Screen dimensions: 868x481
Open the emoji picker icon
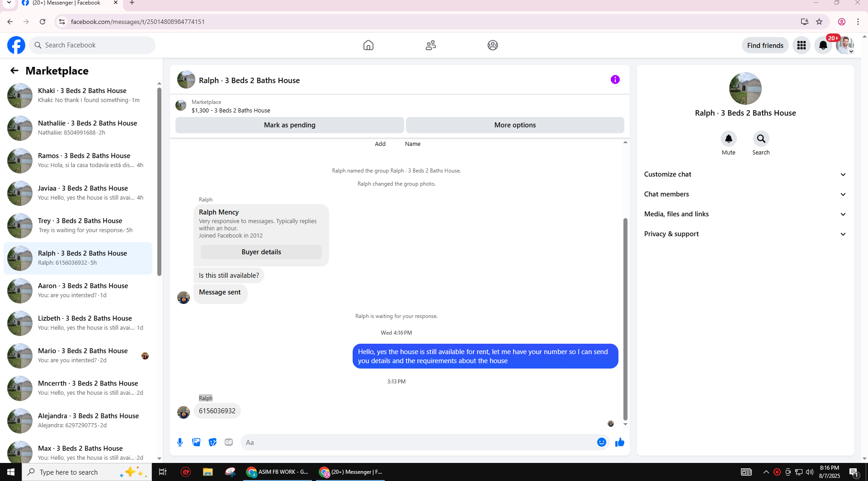click(x=602, y=442)
